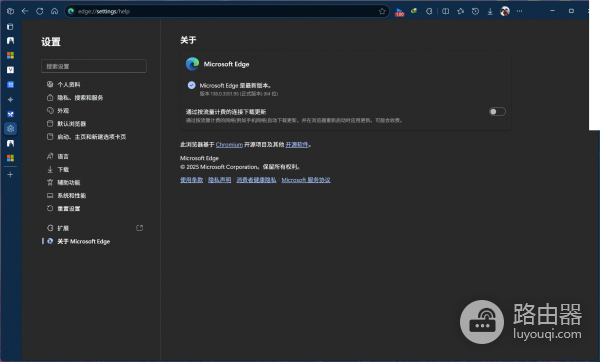The image size is (600, 362).
Task: Open the 消费者健康隐私 link
Action: click(256, 180)
